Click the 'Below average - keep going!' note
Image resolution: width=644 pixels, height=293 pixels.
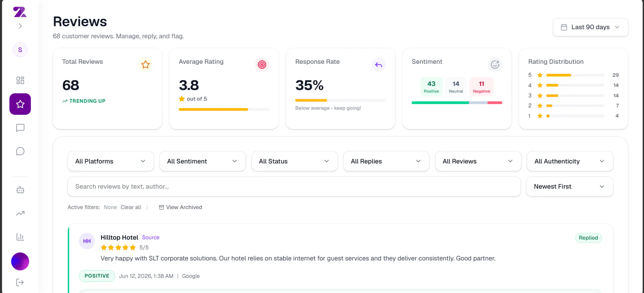coord(328,108)
